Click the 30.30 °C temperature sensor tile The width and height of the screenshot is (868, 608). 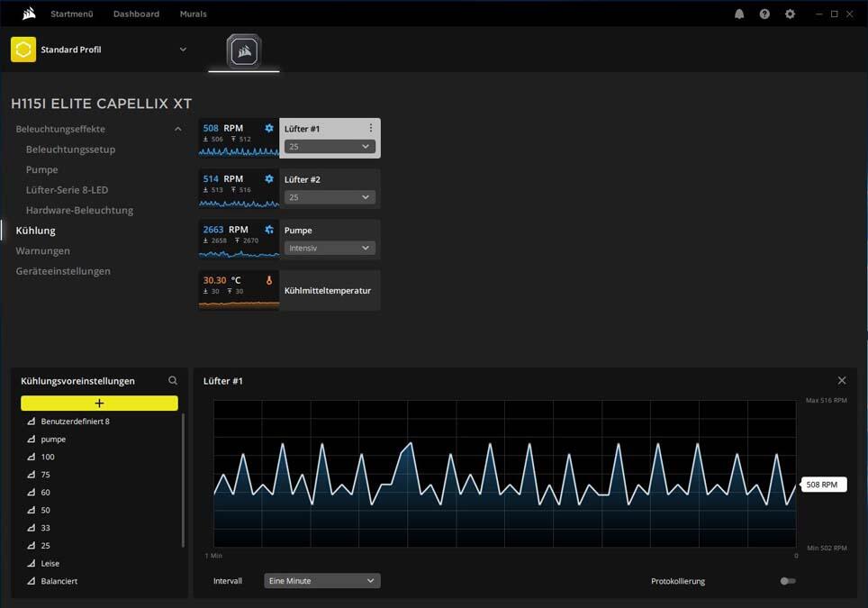239,290
